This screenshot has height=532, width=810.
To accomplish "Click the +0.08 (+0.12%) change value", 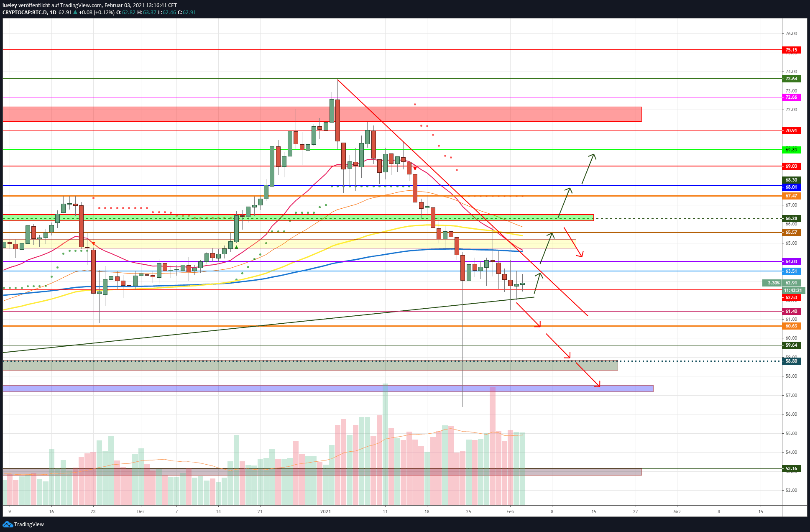I will (97, 13).
